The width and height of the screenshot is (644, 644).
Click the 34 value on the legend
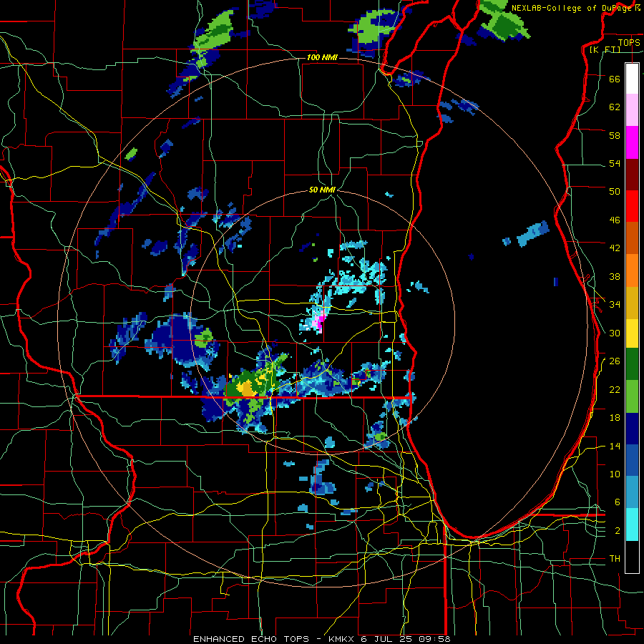615,305
